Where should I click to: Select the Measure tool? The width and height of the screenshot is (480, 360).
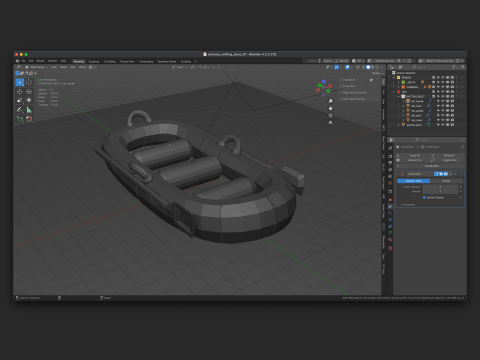click(x=29, y=110)
